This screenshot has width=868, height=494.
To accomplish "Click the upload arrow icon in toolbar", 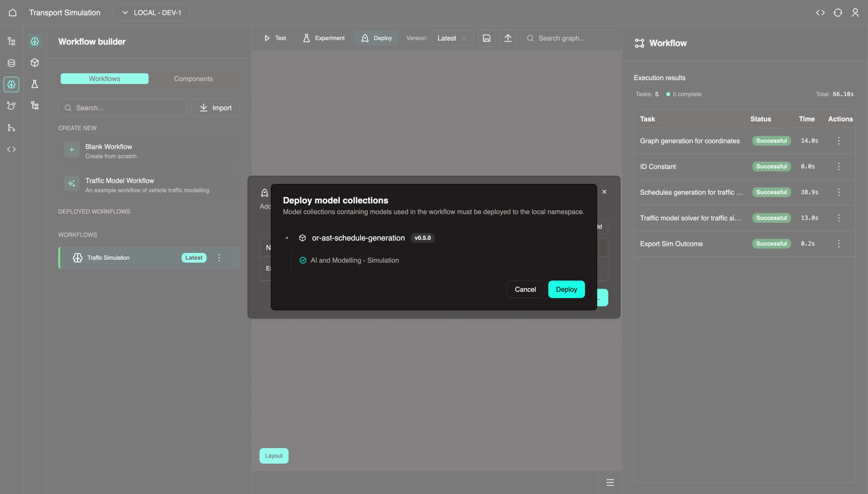I will point(508,38).
